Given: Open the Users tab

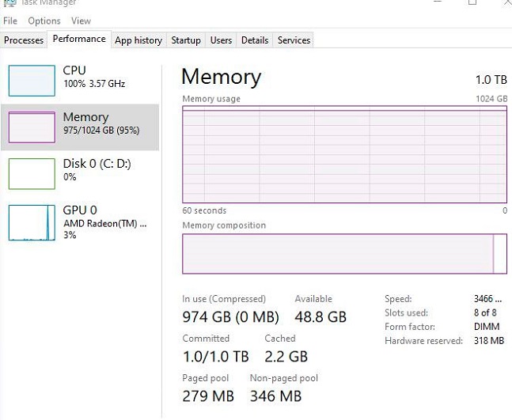Looking at the screenshot, I should (x=221, y=40).
